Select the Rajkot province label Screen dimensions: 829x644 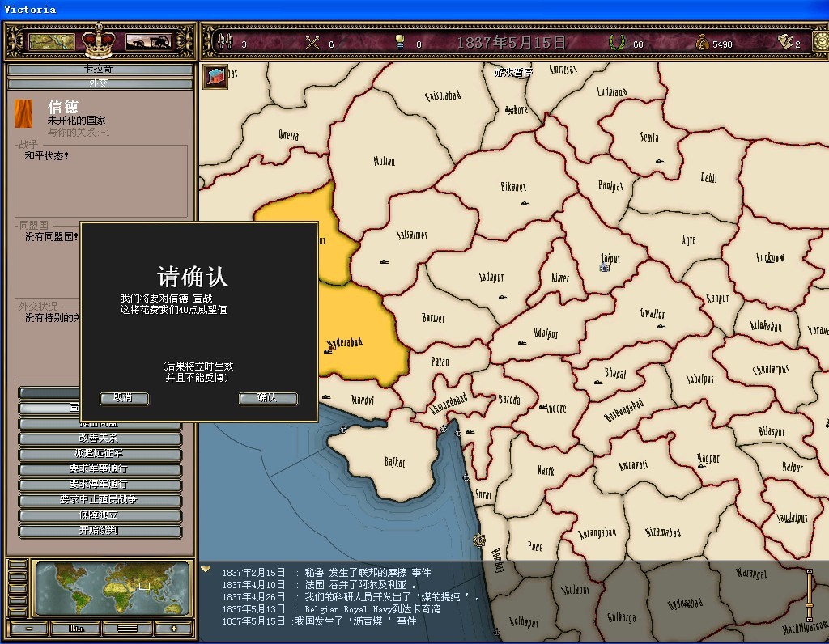pos(394,462)
